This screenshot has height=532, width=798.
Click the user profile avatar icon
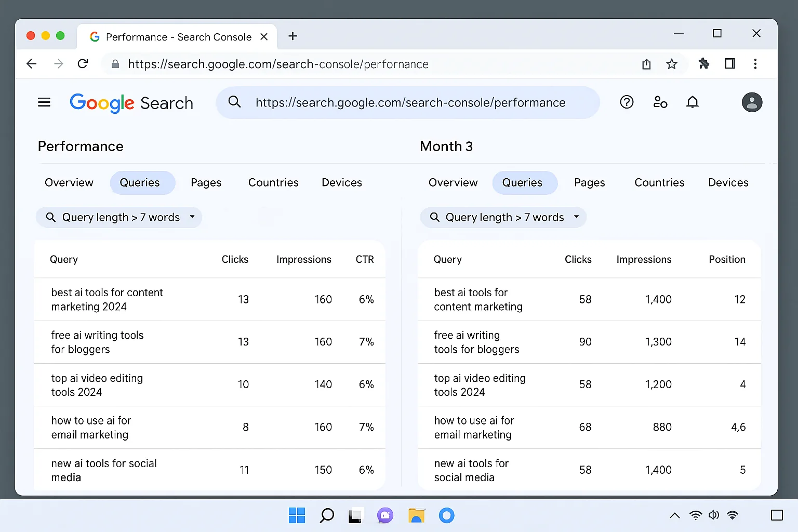tap(752, 102)
